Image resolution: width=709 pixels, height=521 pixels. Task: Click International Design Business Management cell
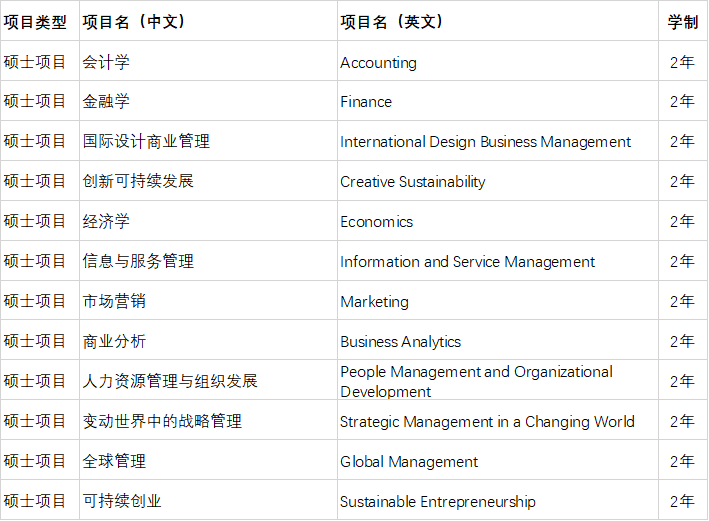pos(485,142)
